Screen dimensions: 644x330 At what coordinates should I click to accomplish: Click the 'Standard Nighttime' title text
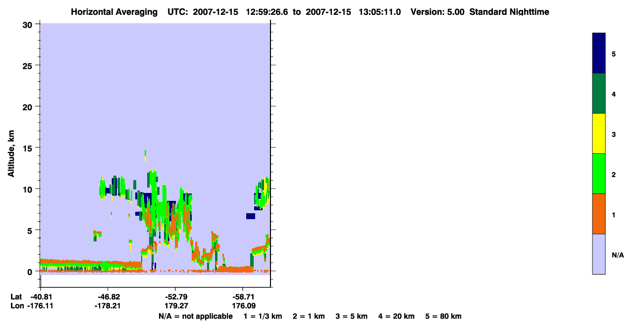[509, 12]
